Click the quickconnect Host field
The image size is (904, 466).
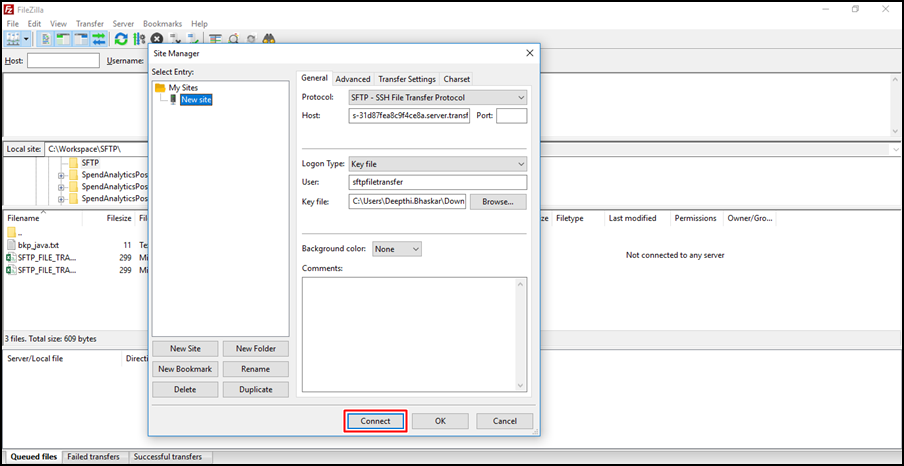point(63,61)
